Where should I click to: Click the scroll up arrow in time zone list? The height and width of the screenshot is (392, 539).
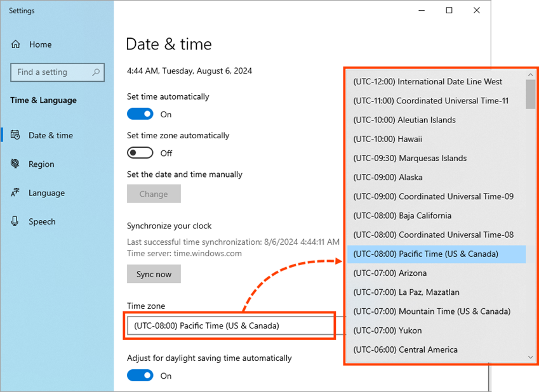530,75
